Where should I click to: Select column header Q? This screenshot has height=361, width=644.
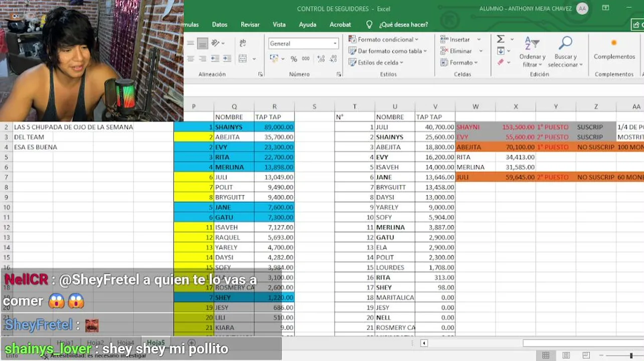234,106
